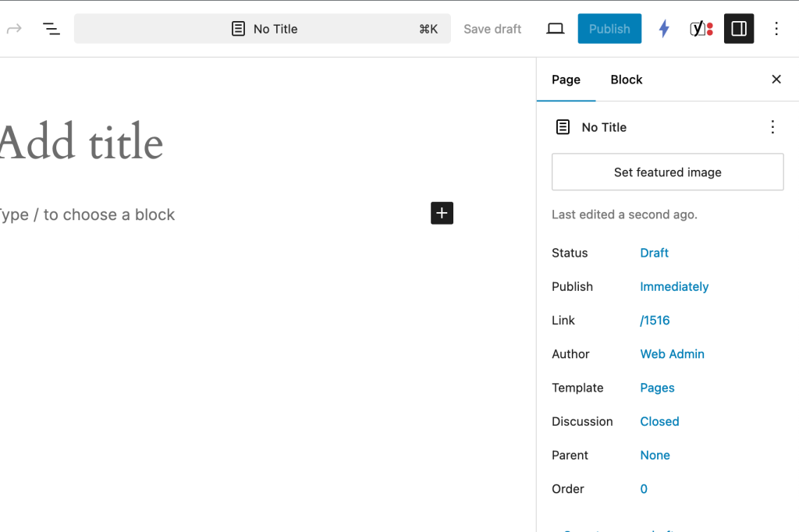Viewport: 799px width, 532px height.
Task: Edit the /1516 link
Action: point(655,320)
